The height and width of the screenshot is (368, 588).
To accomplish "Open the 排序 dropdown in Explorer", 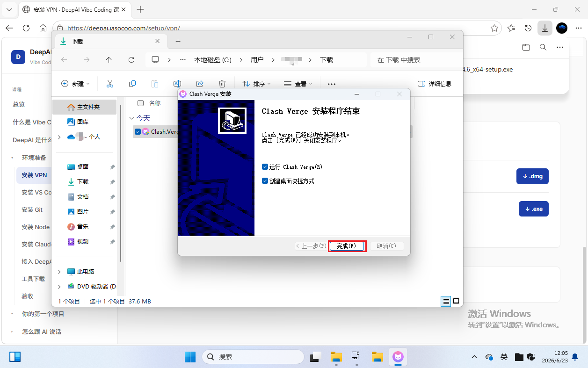I will tap(256, 84).
